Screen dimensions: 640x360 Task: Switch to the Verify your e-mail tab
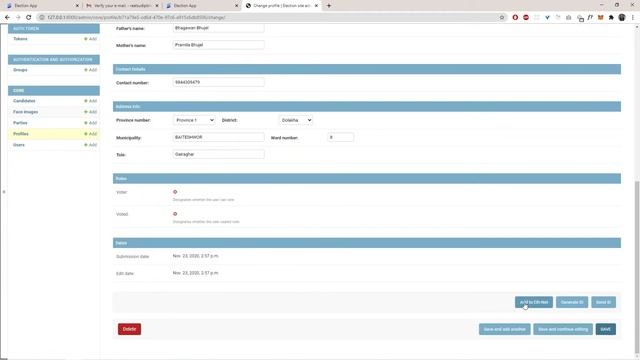122,6
